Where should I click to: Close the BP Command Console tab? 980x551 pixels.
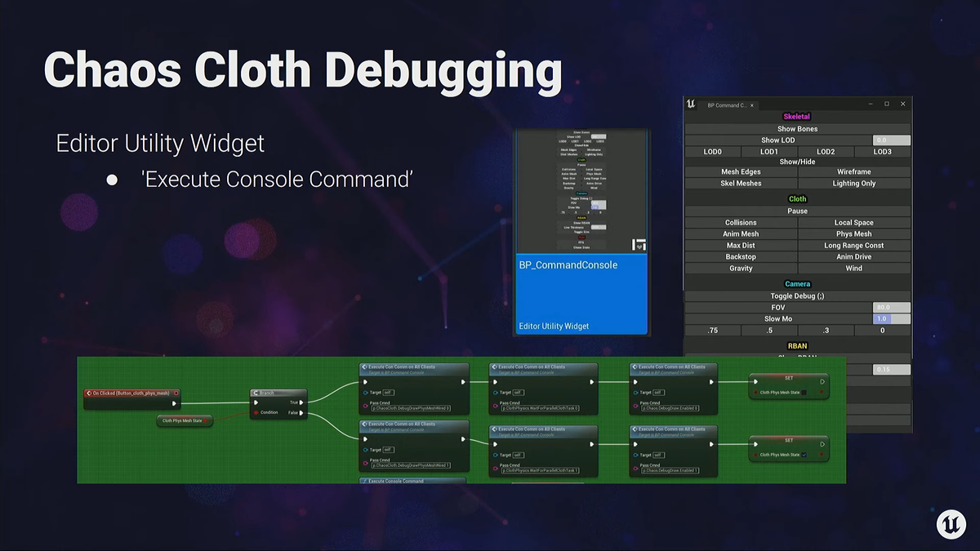click(752, 105)
